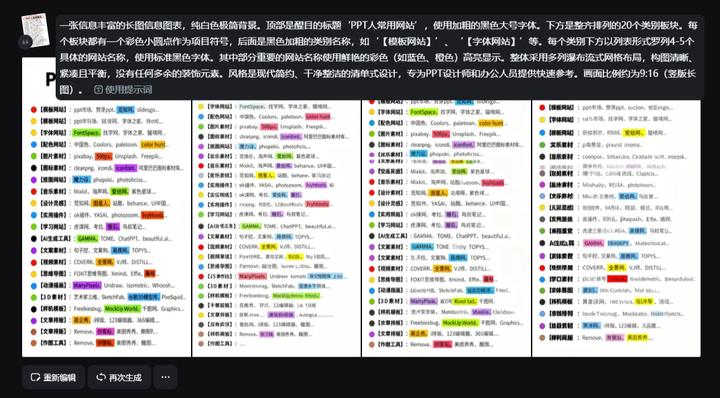Click 使用提示词 to reuse the prompt

pos(123,90)
